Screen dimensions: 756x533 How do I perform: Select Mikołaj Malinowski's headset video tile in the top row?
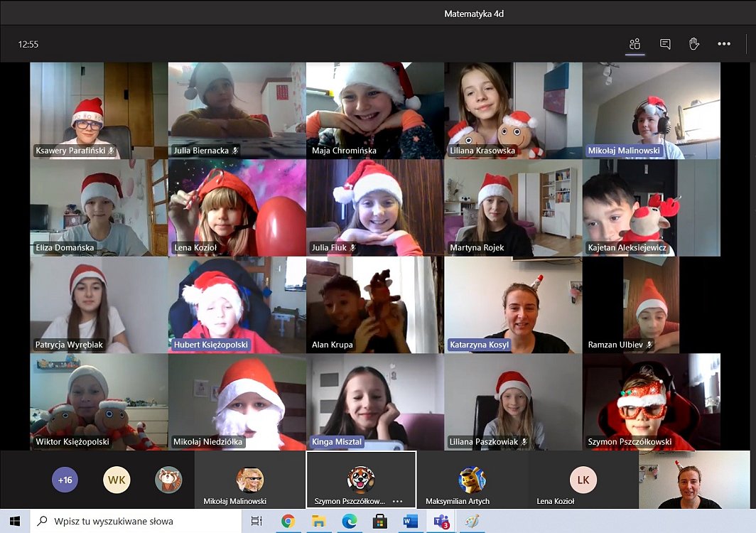652,110
